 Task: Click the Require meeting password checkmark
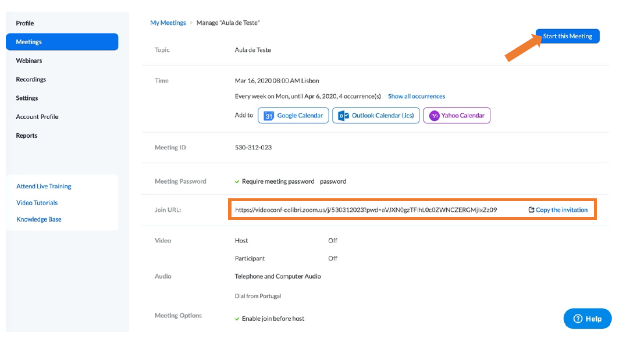pos(237,181)
